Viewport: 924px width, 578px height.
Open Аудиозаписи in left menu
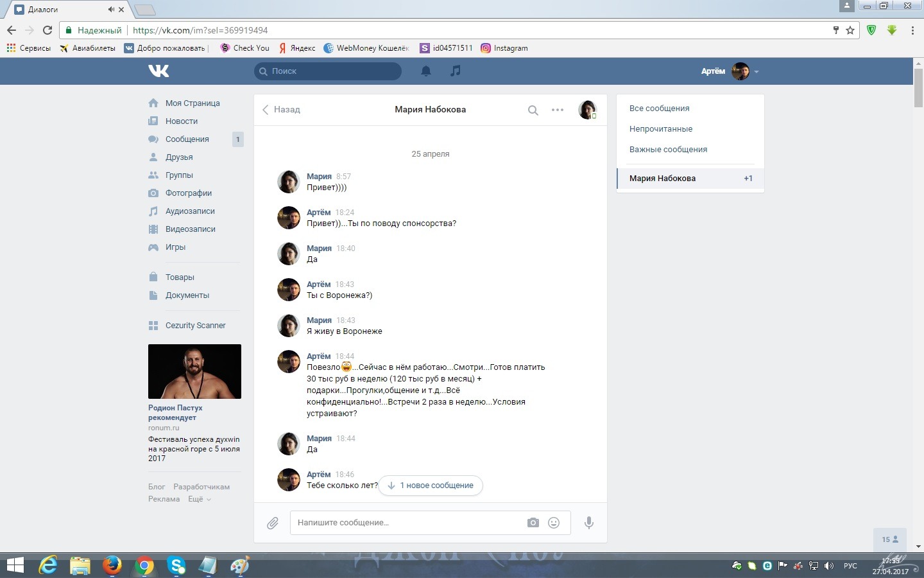(190, 211)
